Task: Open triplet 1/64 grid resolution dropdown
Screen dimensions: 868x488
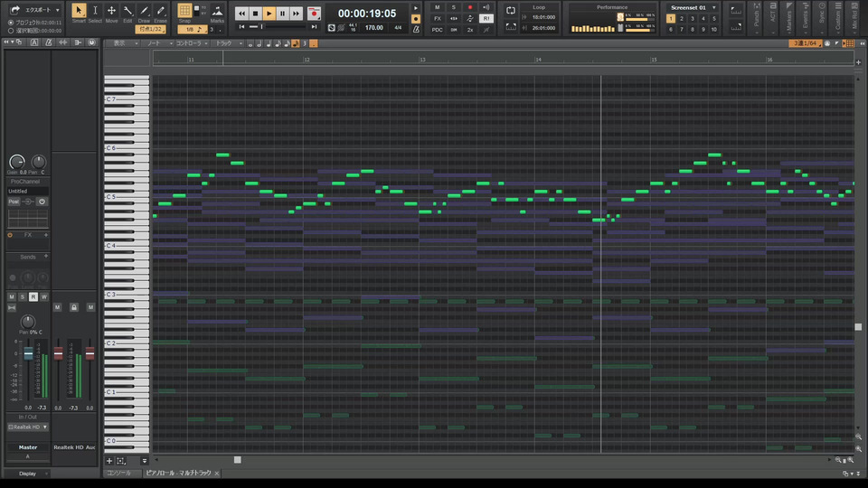Action: coord(805,43)
